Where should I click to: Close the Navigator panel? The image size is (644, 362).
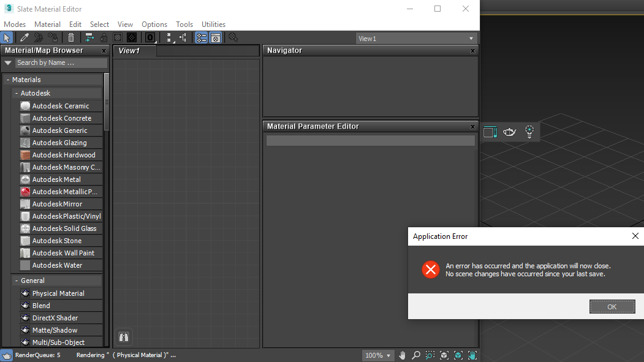[x=472, y=51]
